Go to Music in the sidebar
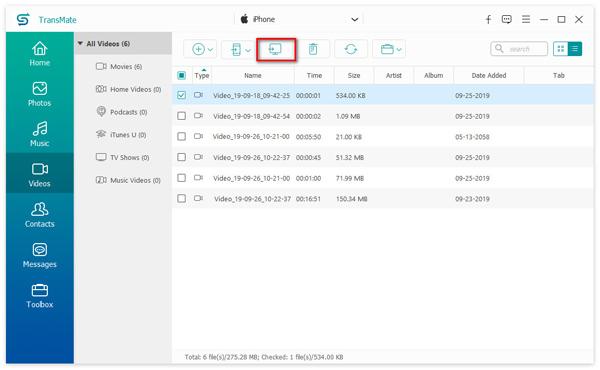This screenshot has width=600, height=370. pyautogui.click(x=39, y=134)
